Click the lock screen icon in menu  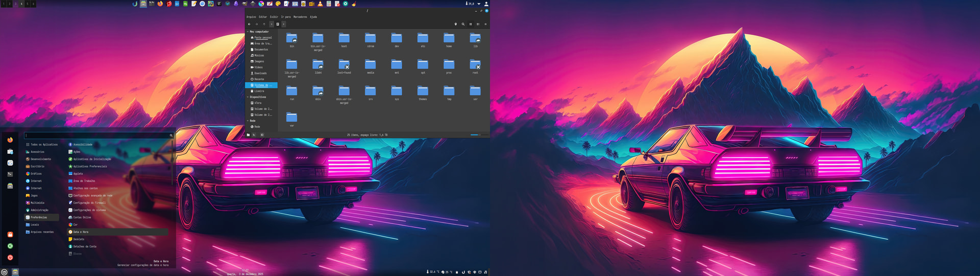coord(10,235)
